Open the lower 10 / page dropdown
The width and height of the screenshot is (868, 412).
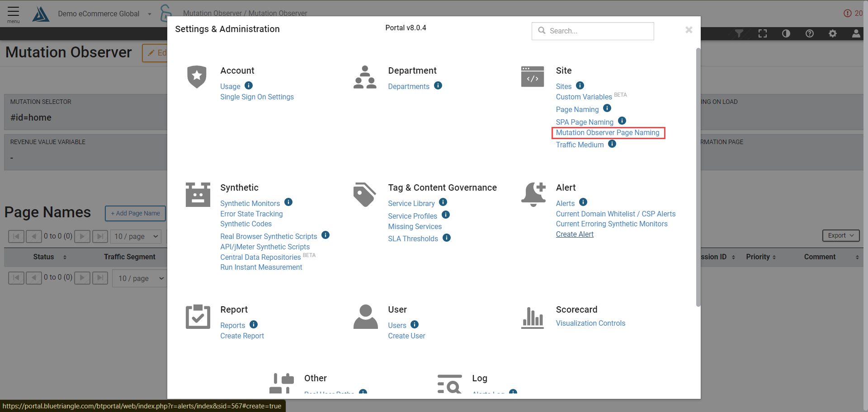click(141, 278)
